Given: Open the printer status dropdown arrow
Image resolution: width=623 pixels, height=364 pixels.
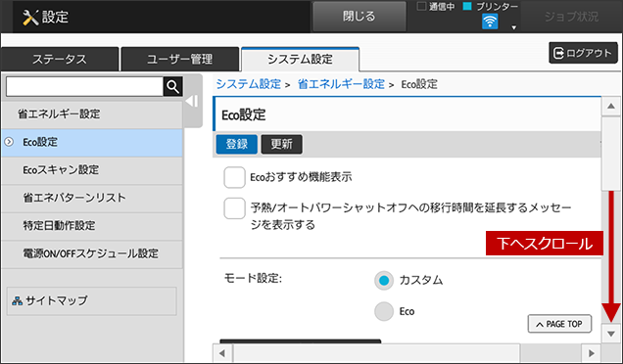Looking at the screenshot, I should pos(513,27).
